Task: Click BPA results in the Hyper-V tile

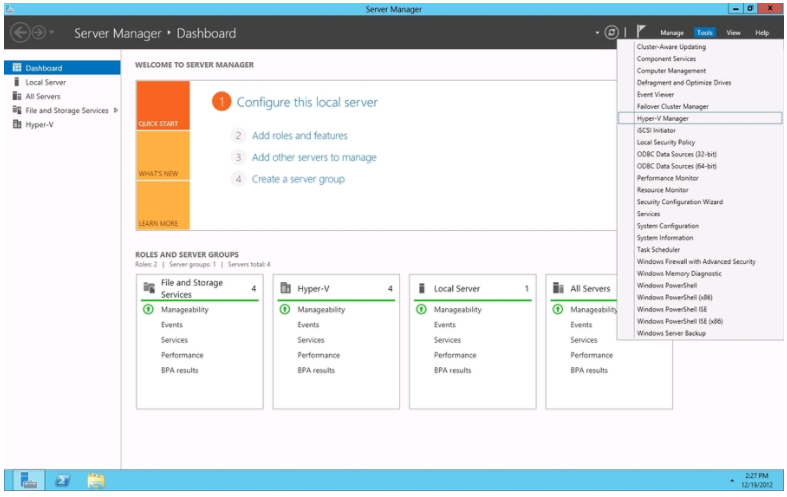Action: (316, 370)
